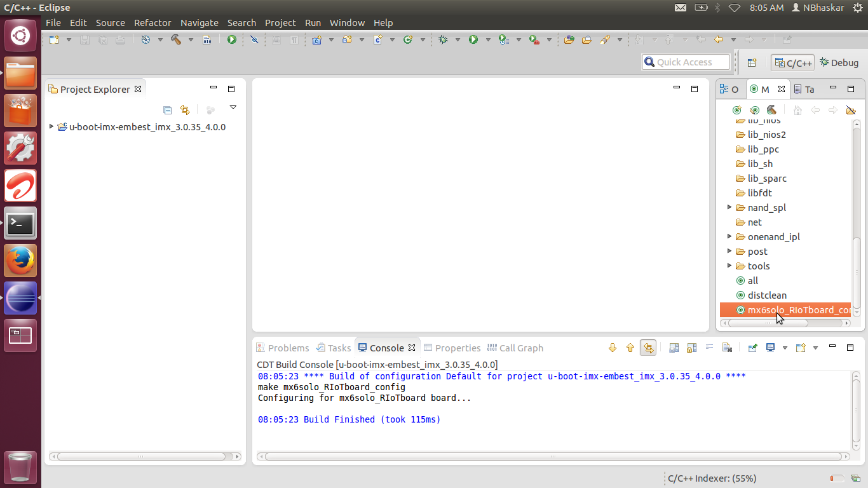
Task: Click the Build (hammer) toolbar icon
Action: tap(176, 39)
